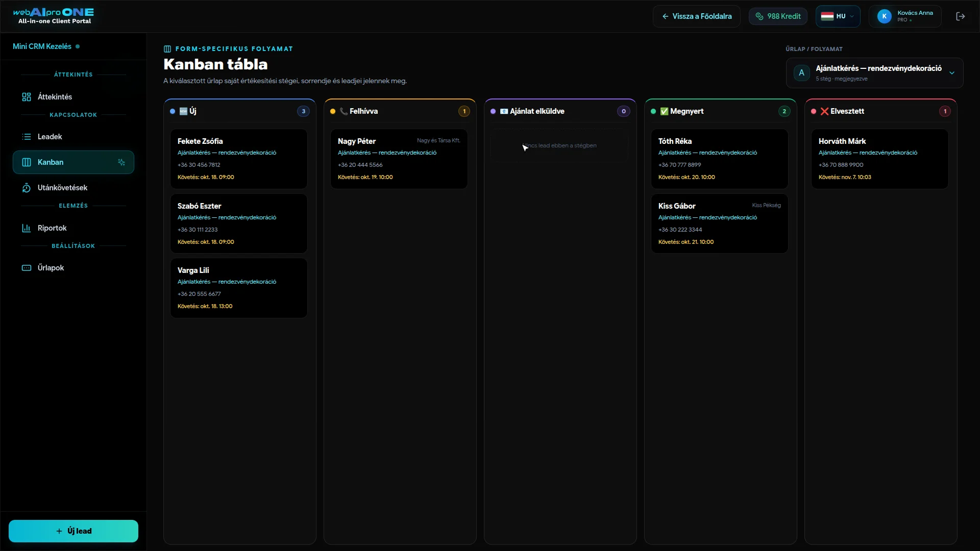Click the kanban icon beside Form-specifikus folyamat

point(167,49)
